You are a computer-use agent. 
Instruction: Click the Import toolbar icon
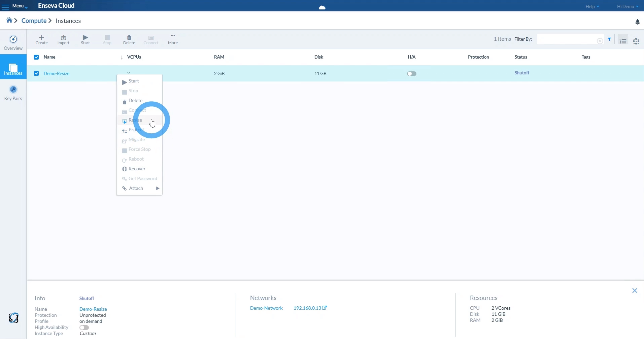(63, 39)
